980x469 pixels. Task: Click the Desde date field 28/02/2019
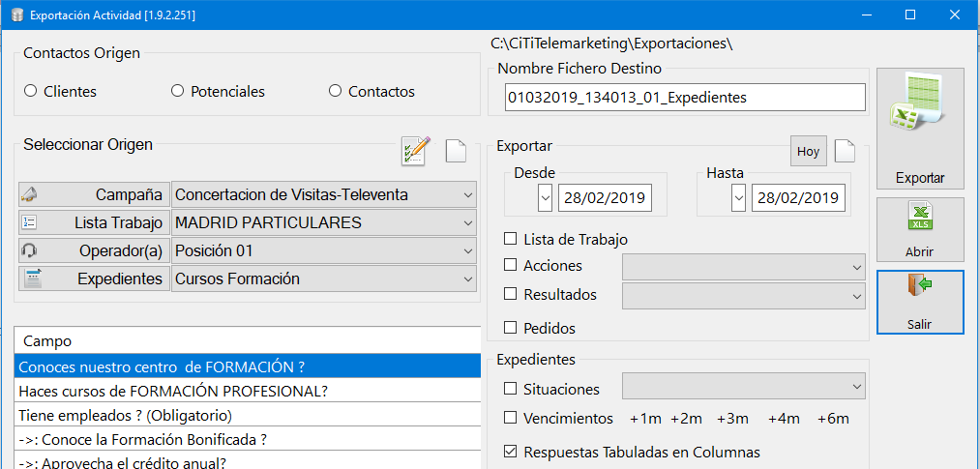pyautogui.click(x=605, y=198)
